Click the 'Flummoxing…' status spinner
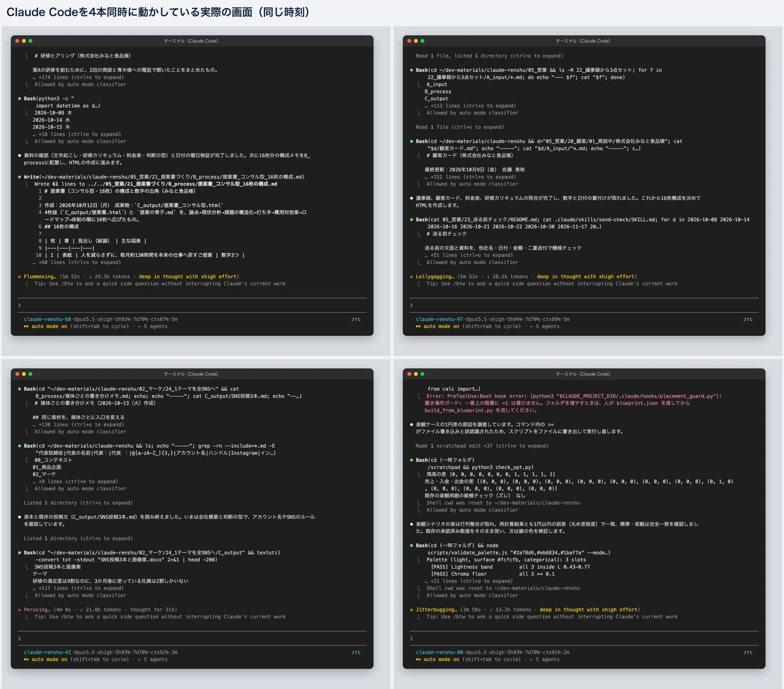The width and height of the screenshot is (784, 689). coord(37,277)
